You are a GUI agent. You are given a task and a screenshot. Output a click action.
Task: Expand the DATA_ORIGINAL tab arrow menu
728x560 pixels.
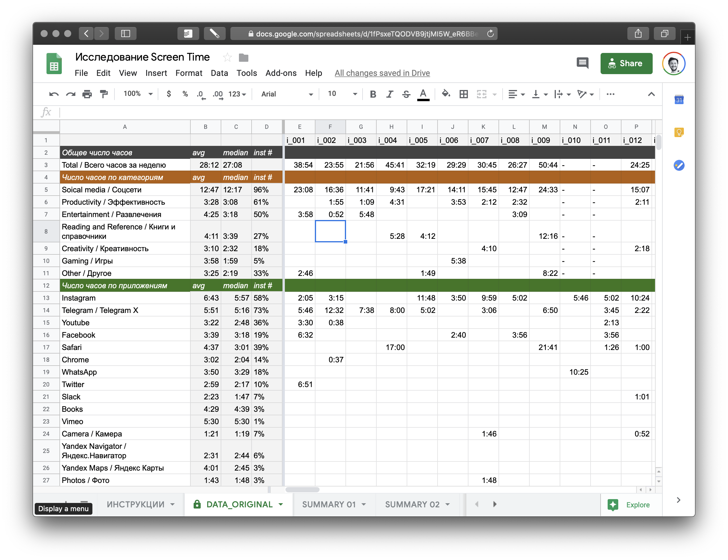pos(281,504)
